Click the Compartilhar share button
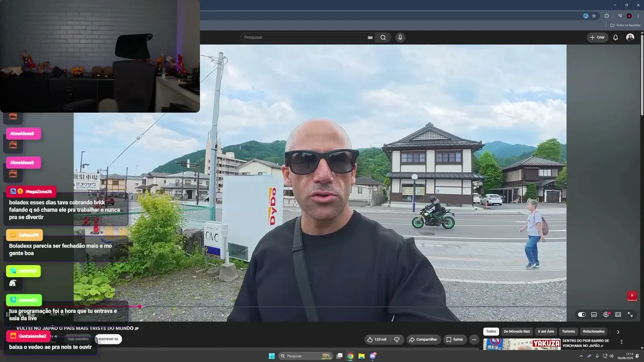Viewport: 644px width, 362px height. (x=423, y=339)
